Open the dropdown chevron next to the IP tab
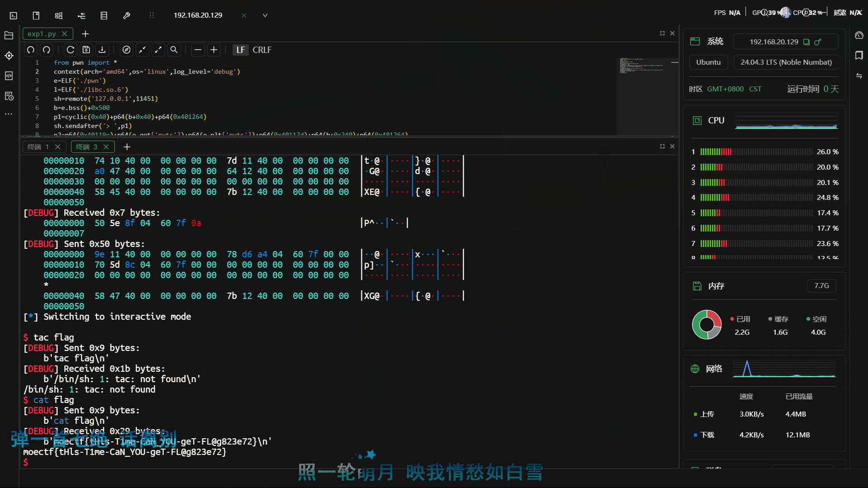This screenshot has width=868, height=488. point(265,15)
